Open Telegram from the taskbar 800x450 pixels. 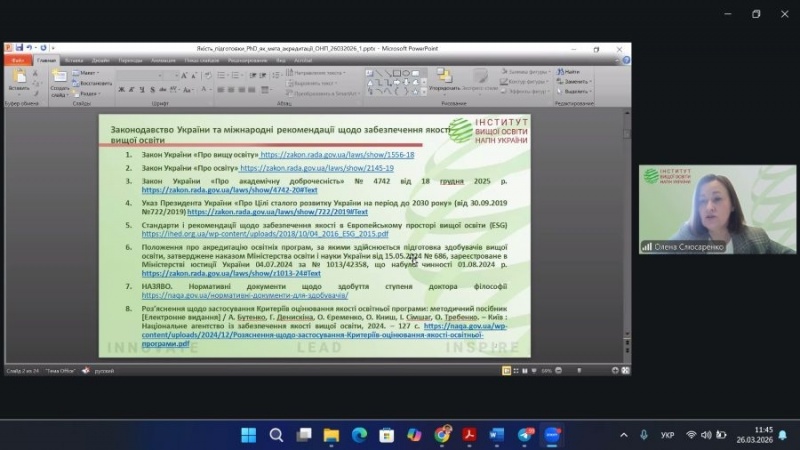point(525,435)
